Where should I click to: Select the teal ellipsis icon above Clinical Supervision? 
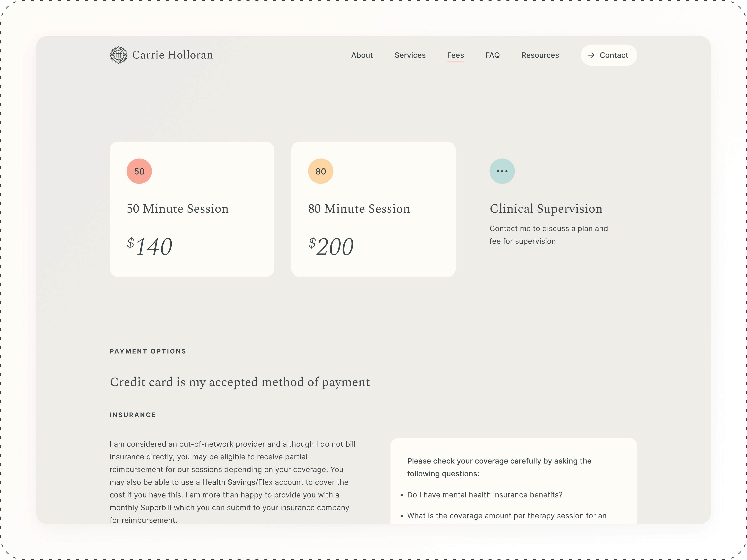click(x=502, y=171)
